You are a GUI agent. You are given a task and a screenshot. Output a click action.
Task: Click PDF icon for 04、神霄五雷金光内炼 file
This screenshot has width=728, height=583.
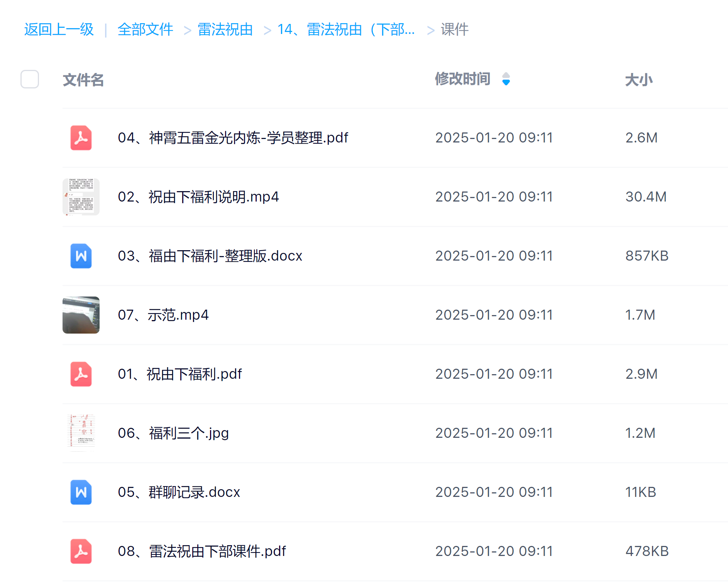81,138
